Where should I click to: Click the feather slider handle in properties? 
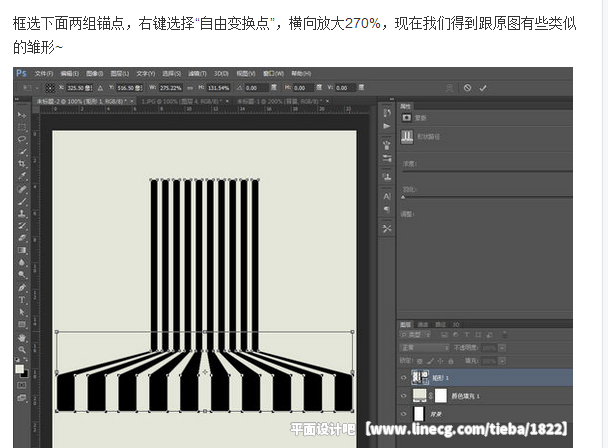403,197
